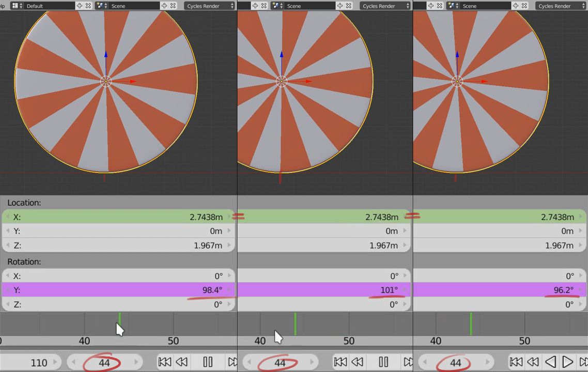Increase Location X with right arrow, left panel
Screen dimensions: 588x372
pyautogui.click(x=229, y=217)
